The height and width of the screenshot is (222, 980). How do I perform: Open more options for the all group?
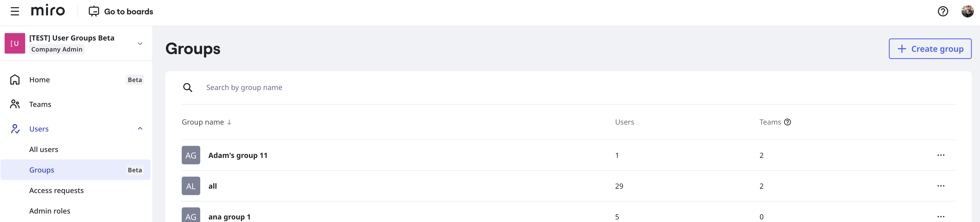940,186
